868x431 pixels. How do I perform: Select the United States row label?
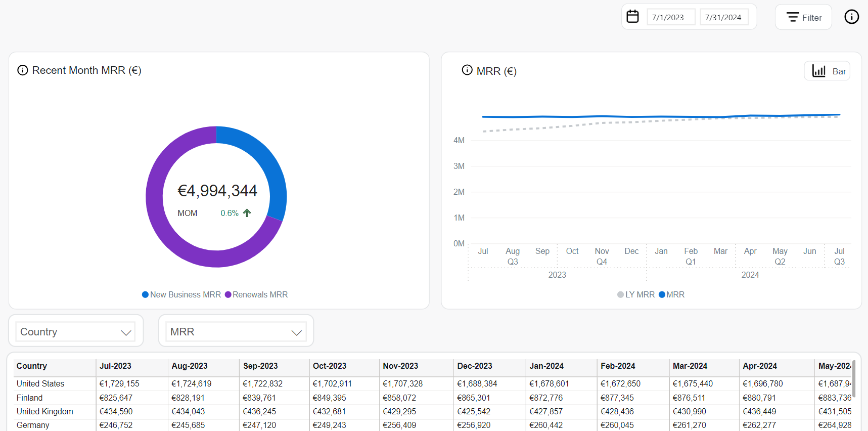coord(40,383)
